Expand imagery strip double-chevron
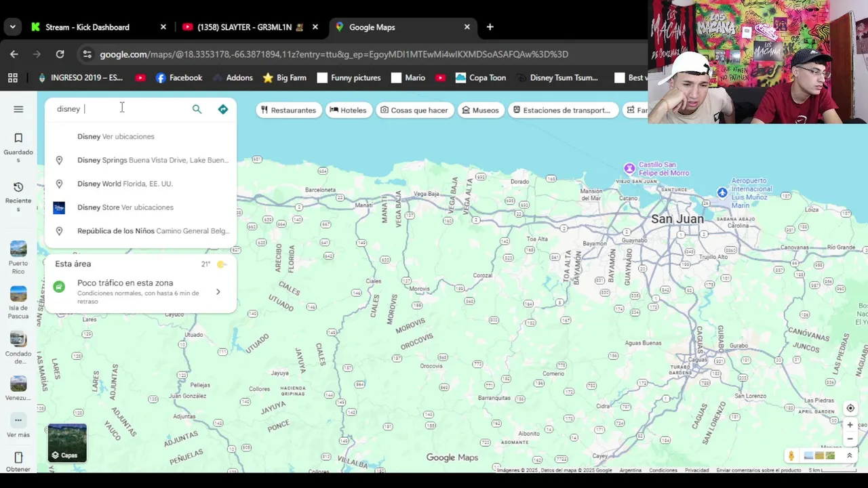868x488 pixels. coord(849,456)
